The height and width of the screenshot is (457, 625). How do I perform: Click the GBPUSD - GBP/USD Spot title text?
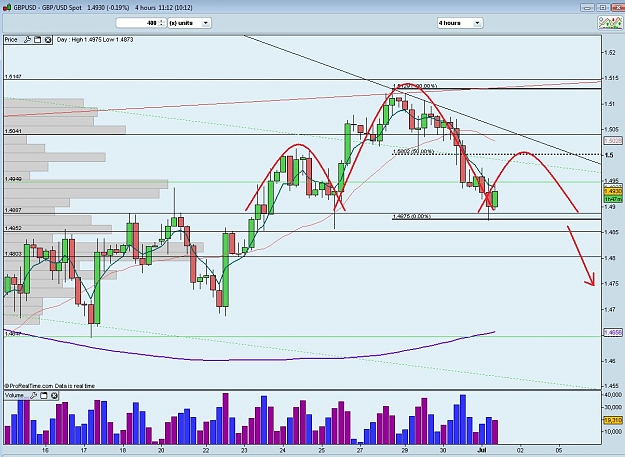pos(47,8)
